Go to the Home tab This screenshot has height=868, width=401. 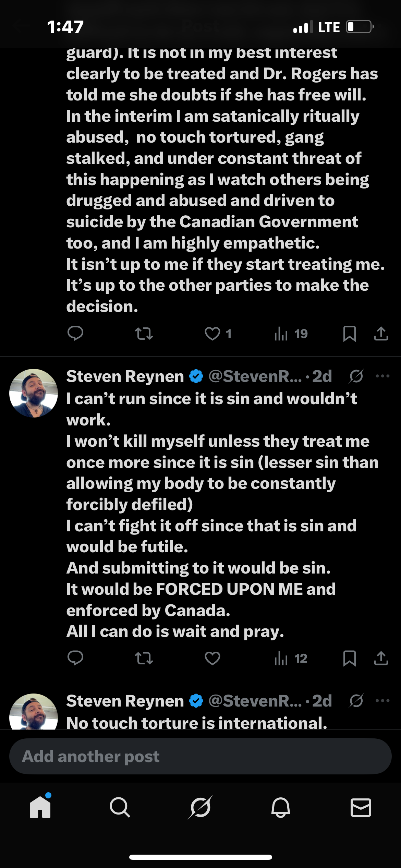pos(40,807)
